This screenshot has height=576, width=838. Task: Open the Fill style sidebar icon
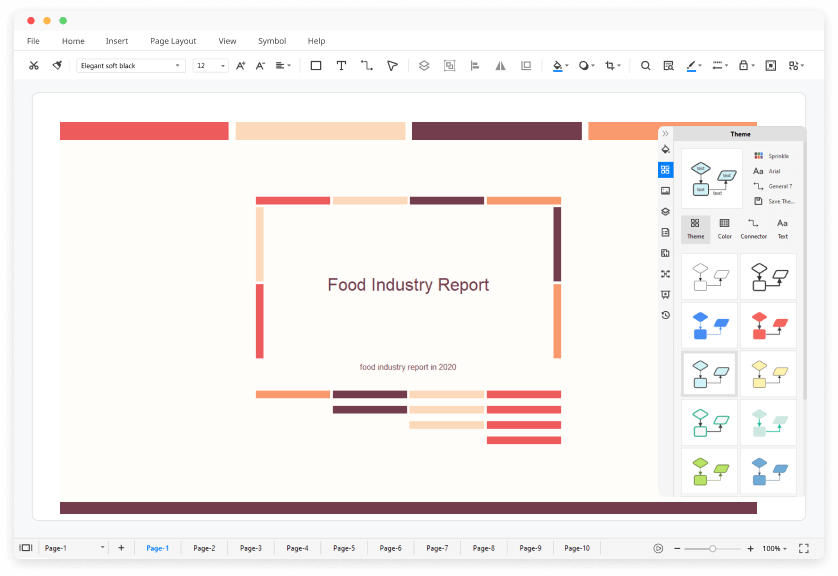coord(665,149)
